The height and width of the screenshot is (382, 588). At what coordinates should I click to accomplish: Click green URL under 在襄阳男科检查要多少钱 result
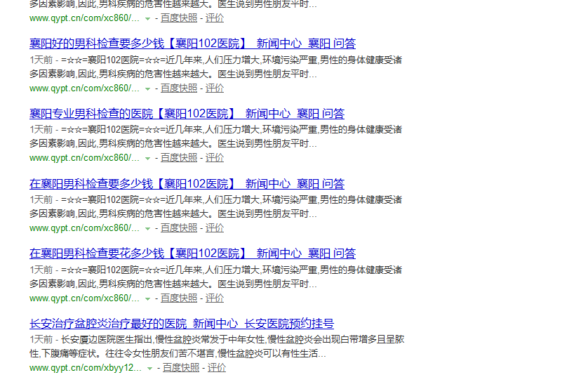coord(84,228)
